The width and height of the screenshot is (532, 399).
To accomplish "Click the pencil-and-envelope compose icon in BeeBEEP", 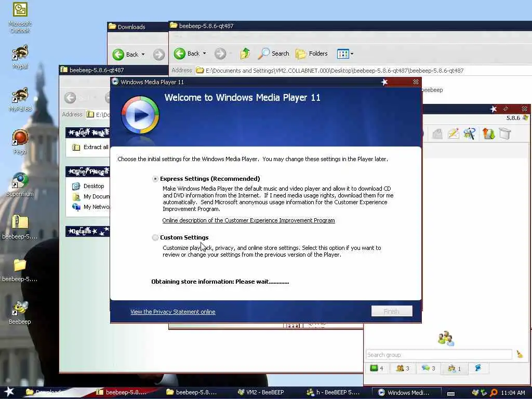I will (x=454, y=134).
